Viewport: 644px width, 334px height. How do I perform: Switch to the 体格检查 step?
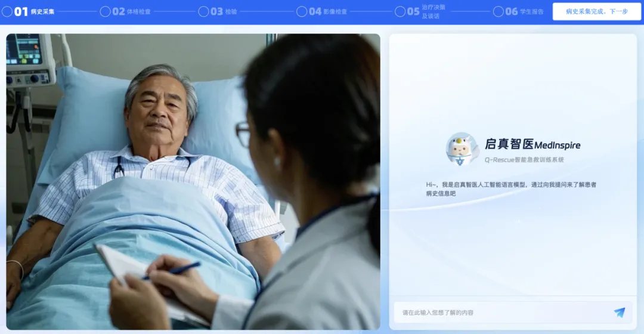[x=140, y=11]
